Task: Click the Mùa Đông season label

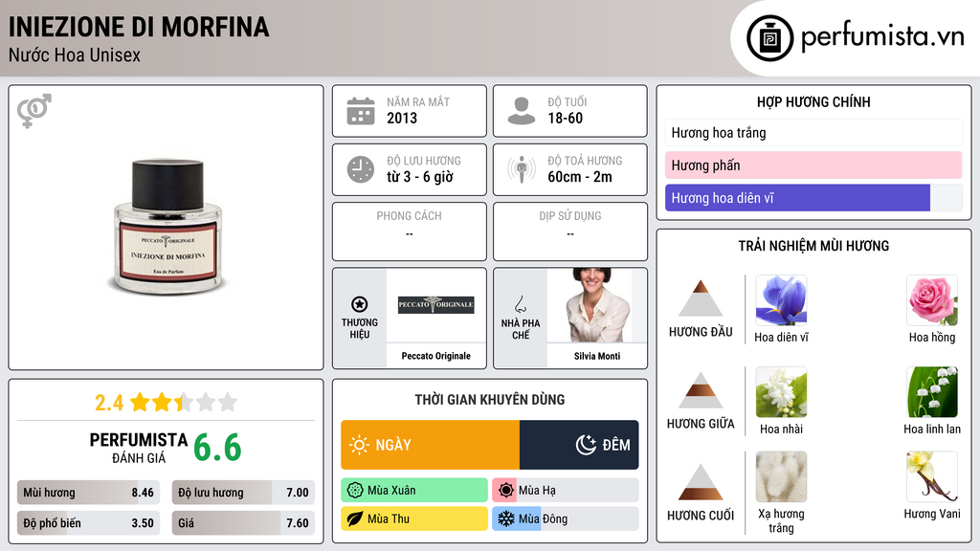Action: [544, 518]
